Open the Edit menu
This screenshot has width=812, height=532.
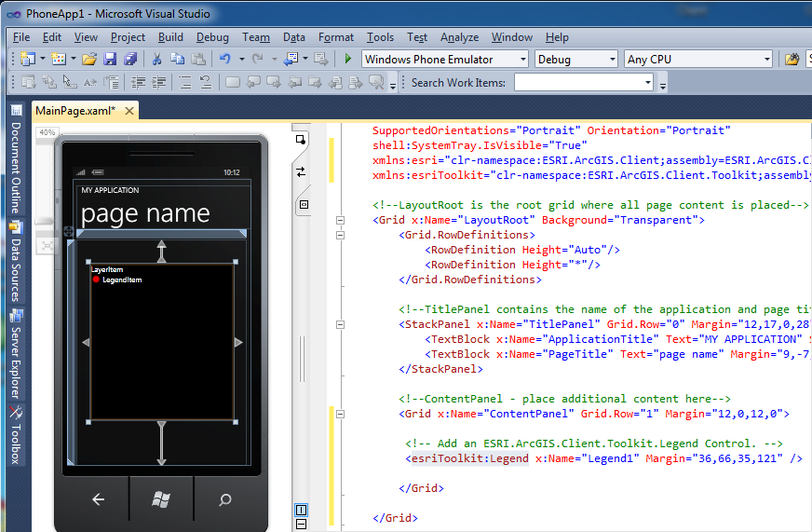point(52,37)
